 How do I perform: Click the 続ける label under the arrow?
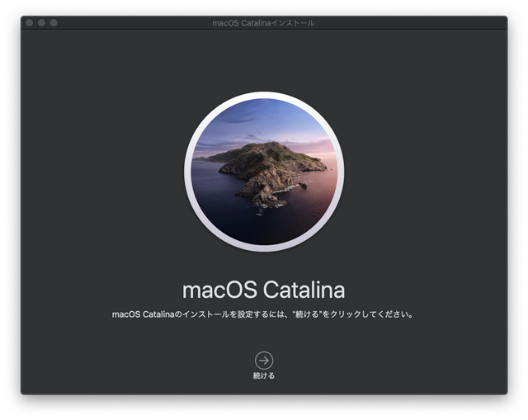click(x=264, y=375)
